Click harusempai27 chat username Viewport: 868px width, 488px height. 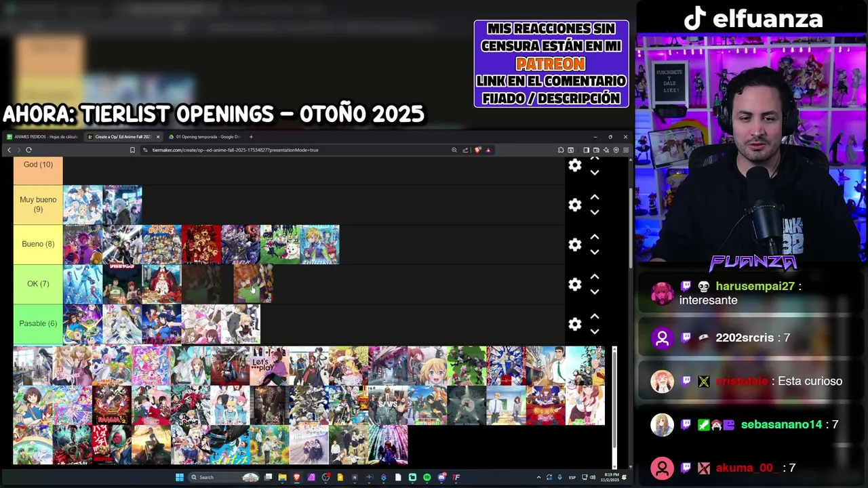755,286
